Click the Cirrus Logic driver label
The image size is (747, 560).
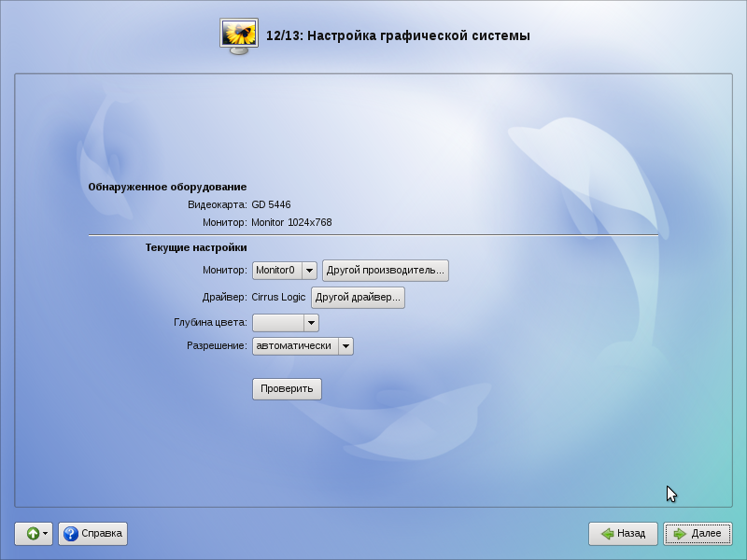pos(278,298)
